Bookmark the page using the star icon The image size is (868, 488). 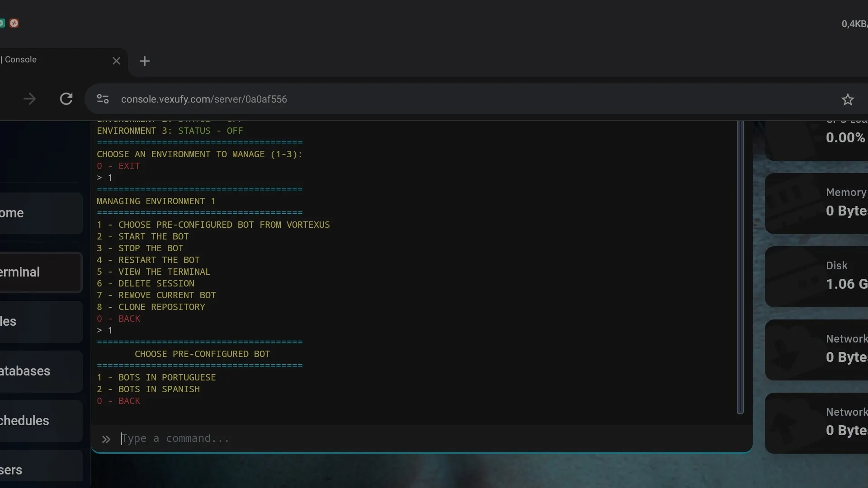(848, 99)
